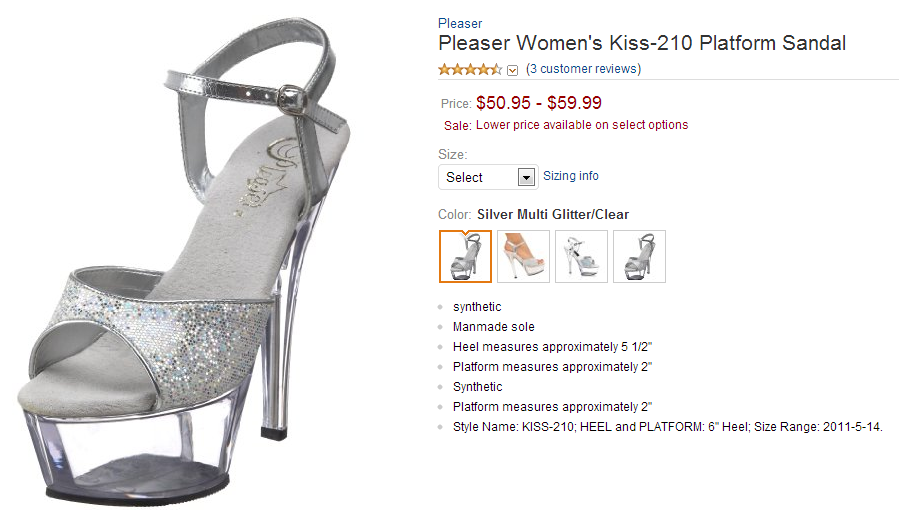Click the Lower price available sale notice

pos(582,125)
